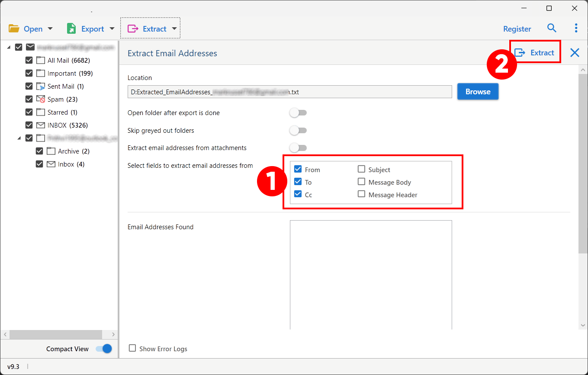Image resolution: width=588 pixels, height=375 pixels.
Task: Select the Spam (23) folder label
Action: pos(62,99)
